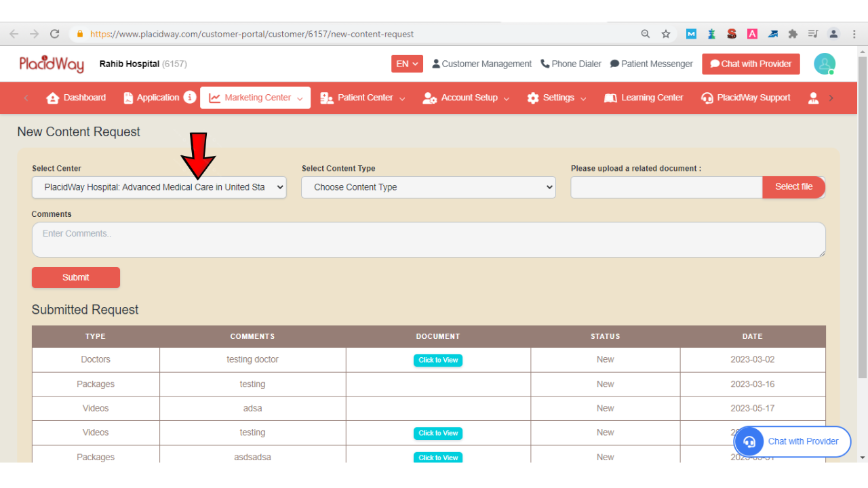Image resolution: width=868 pixels, height=488 pixels.
Task: Open the Choose Content Type dropdown
Action: click(428, 188)
